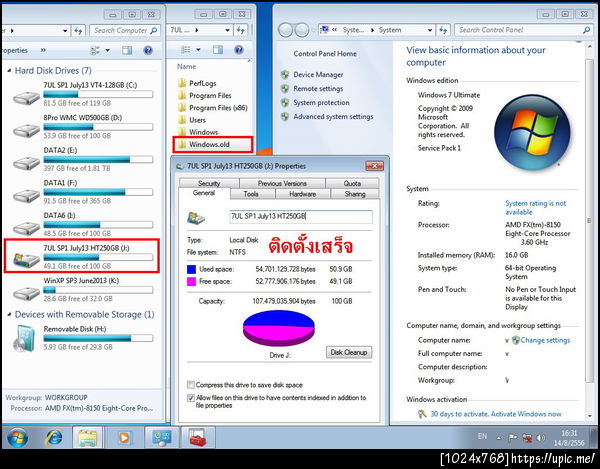
Task: Click Control Panel Home link
Action: tap(325, 54)
